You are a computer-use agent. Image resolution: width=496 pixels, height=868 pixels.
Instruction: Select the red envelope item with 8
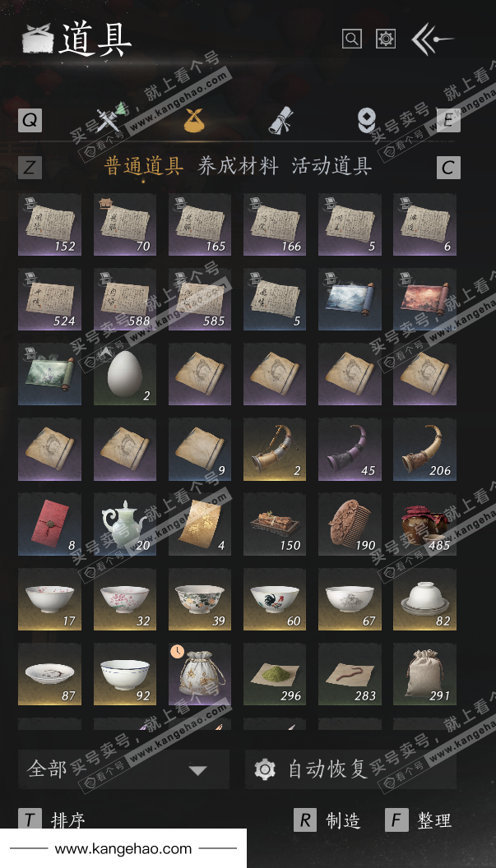coord(50,524)
